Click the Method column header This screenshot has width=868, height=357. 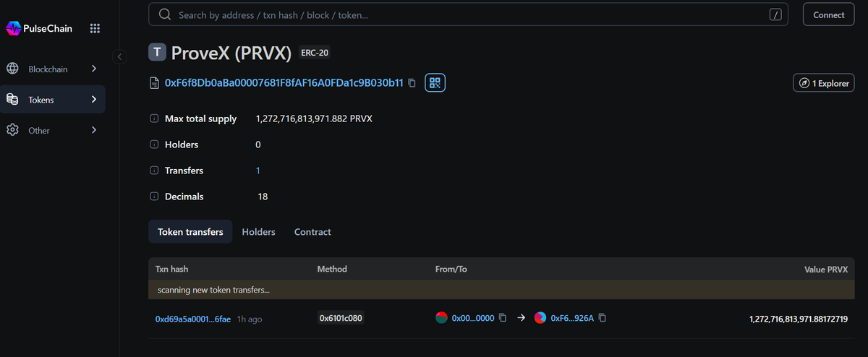[332, 269]
